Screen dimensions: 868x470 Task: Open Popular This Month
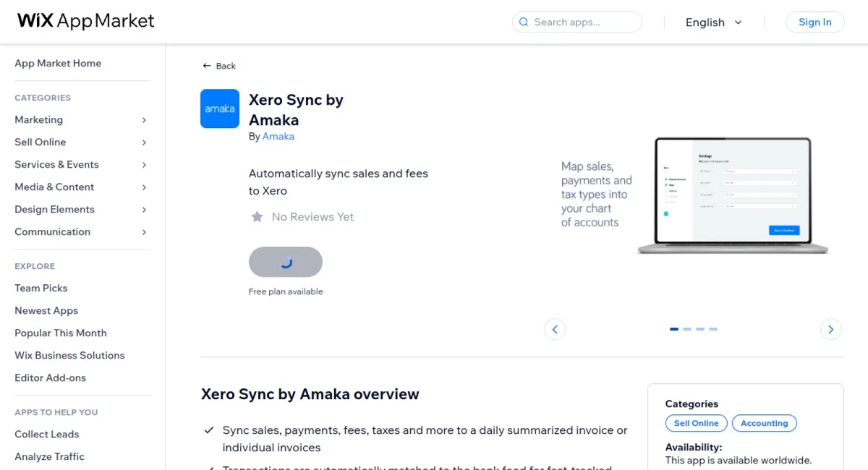(x=61, y=333)
